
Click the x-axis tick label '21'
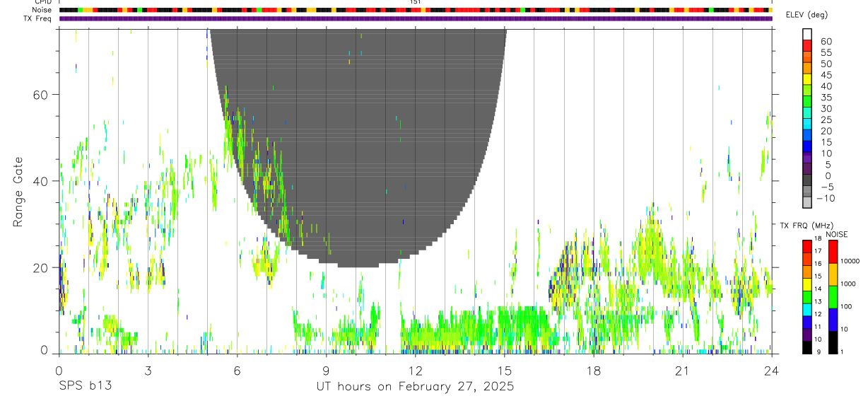point(682,371)
